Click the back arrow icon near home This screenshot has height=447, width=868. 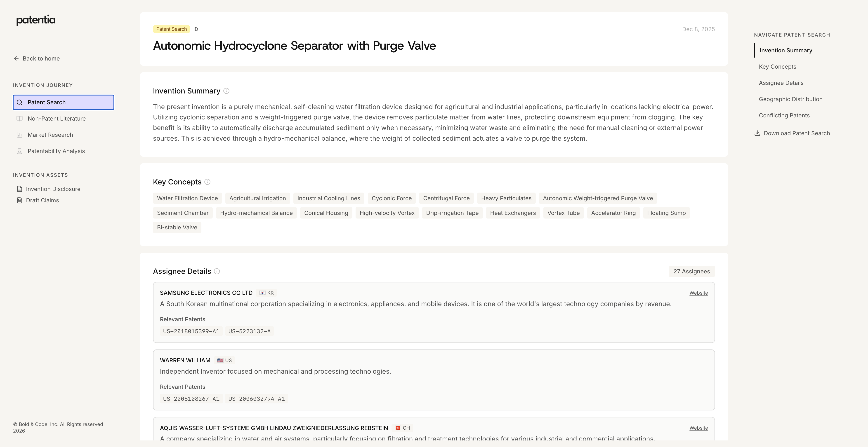16,58
